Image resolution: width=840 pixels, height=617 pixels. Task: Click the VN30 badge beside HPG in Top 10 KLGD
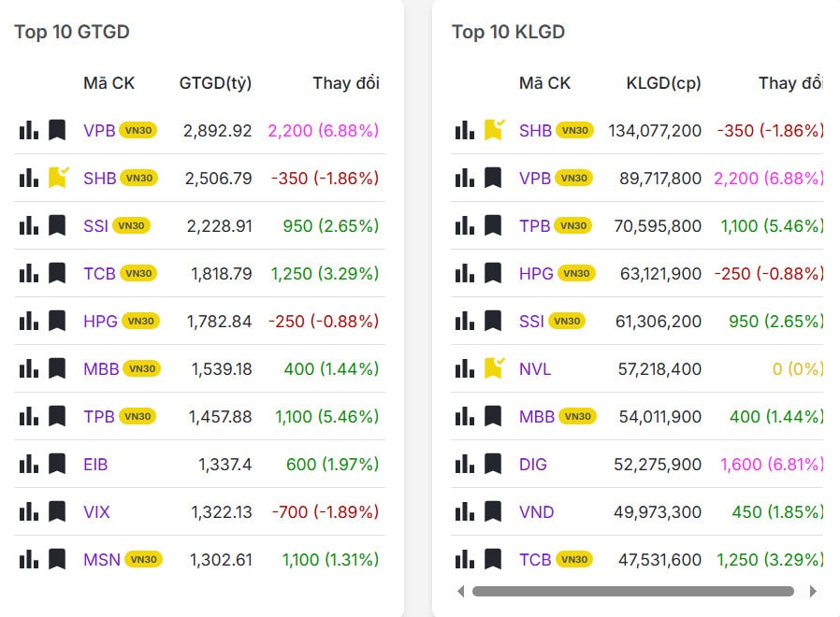(x=576, y=273)
